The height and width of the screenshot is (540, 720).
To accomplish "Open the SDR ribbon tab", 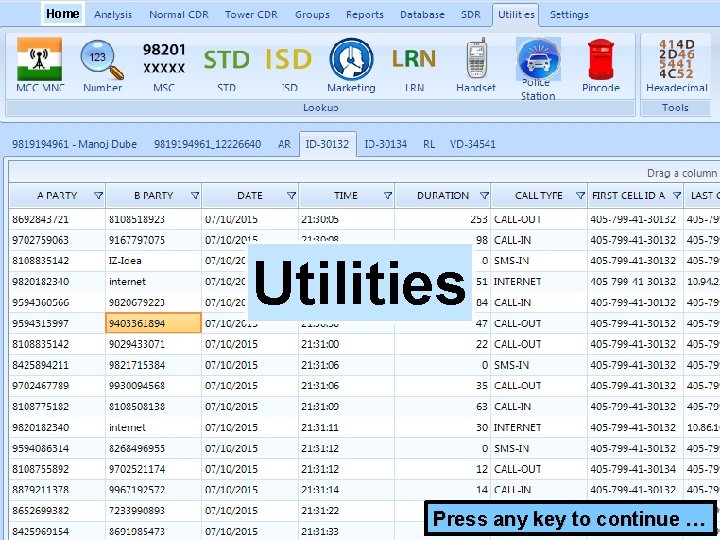I will click(x=471, y=15).
